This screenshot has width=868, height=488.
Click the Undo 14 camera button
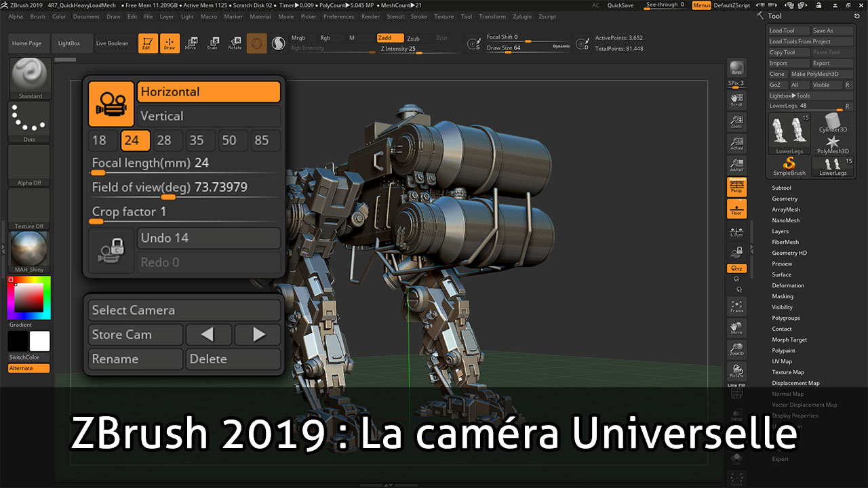tap(209, 238)
